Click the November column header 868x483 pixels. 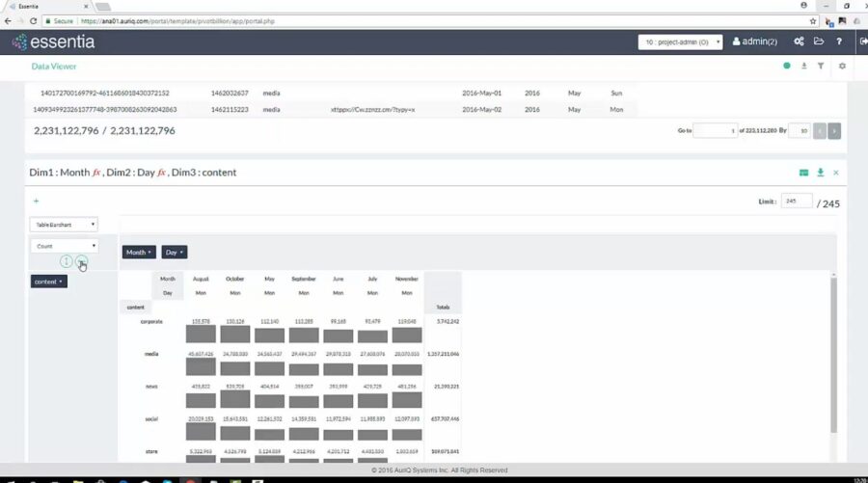(406, 279)
